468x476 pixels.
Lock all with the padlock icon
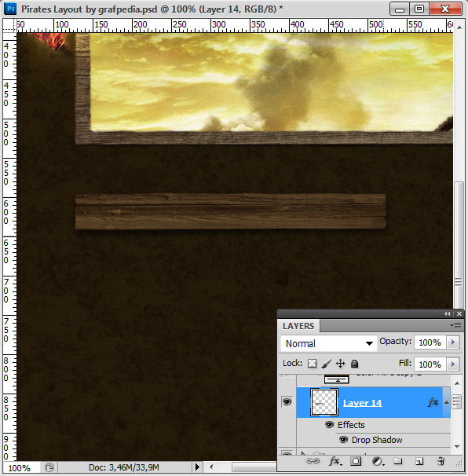(x=354, y=364)
